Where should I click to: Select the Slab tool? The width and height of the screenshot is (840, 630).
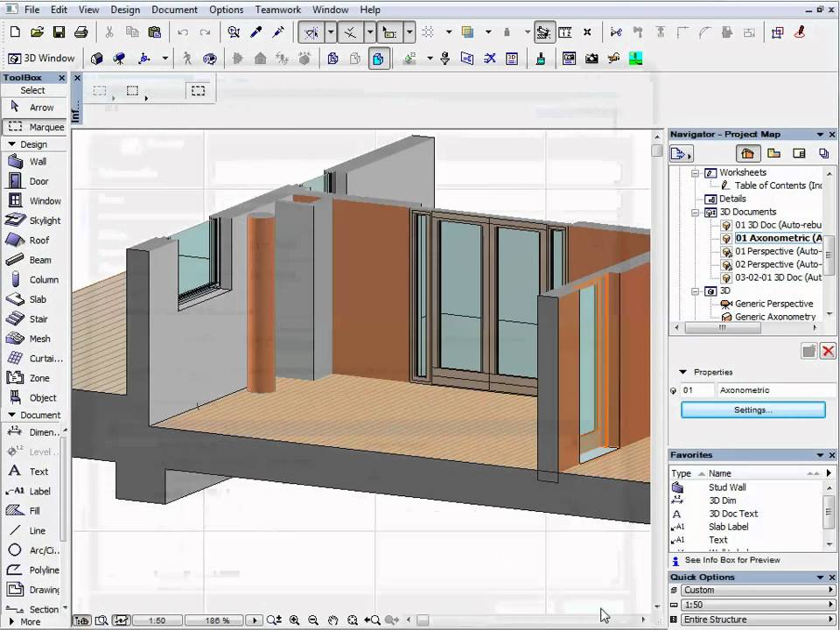34,299
